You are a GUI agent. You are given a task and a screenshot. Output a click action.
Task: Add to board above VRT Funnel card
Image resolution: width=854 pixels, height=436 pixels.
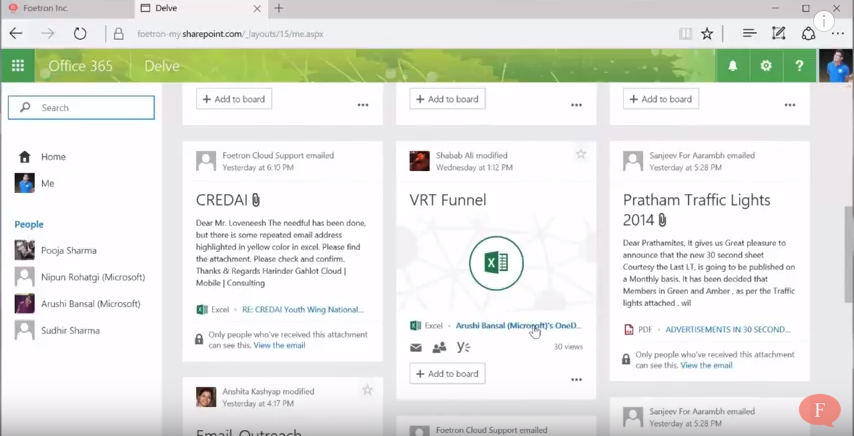pos(447,99)
